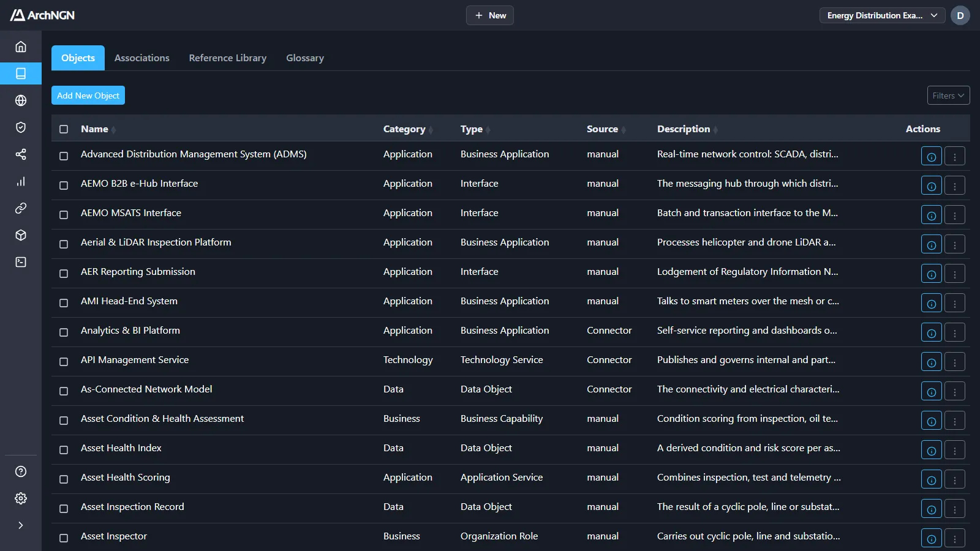
Task: View info for Analytics & BI Platform
Action: pos(931,332)
